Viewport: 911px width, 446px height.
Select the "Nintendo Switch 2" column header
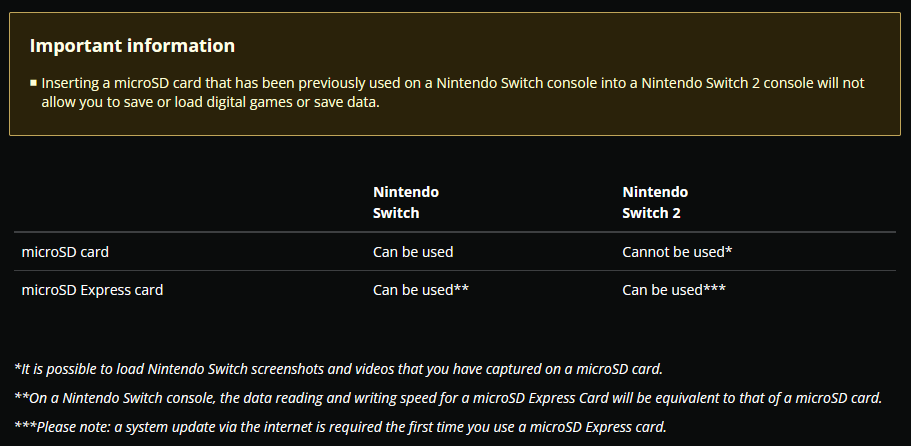[x=655, y=202]
